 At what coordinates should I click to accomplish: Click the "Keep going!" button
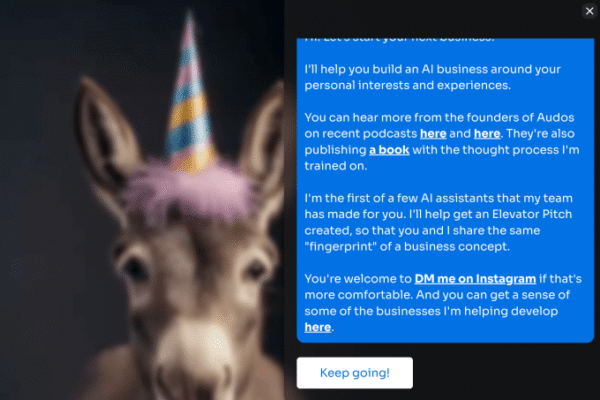tap(355, 373)
